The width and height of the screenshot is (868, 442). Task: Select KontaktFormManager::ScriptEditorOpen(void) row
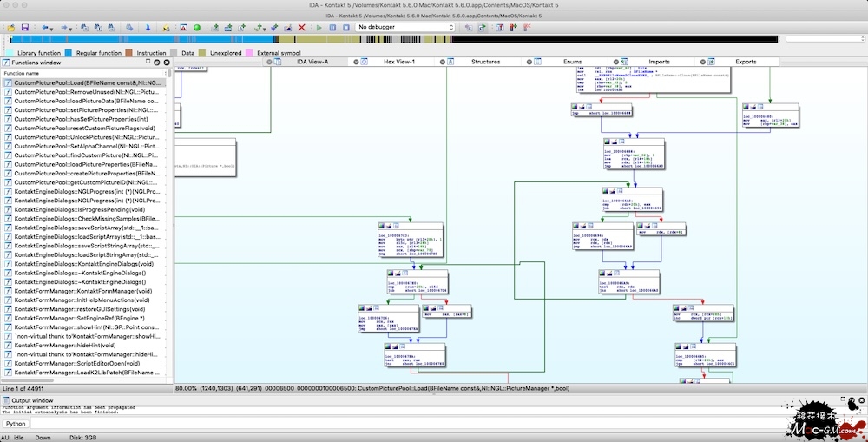[83, 363]
